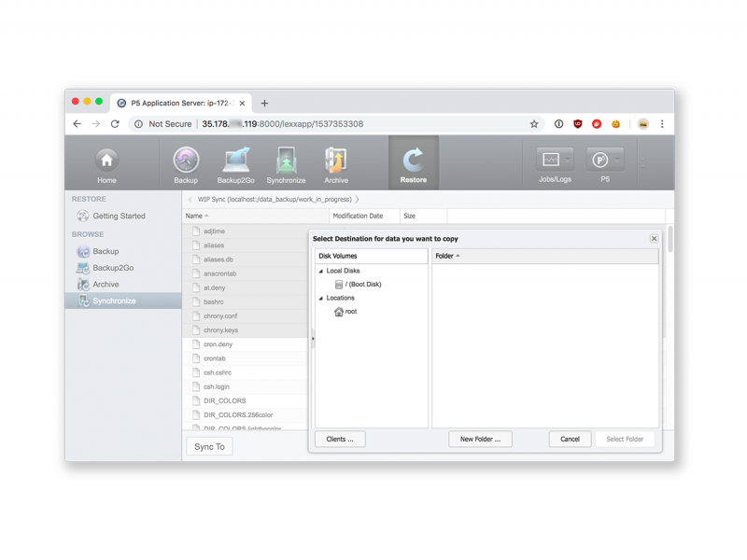Click the Sync To button

(x=209, y=447)
